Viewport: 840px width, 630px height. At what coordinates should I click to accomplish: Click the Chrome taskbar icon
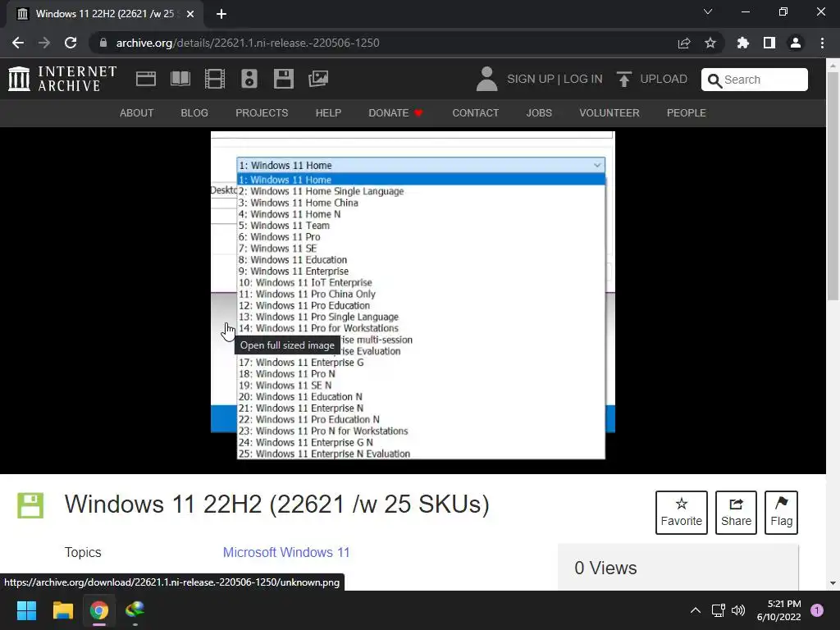[x=99, y=610]
